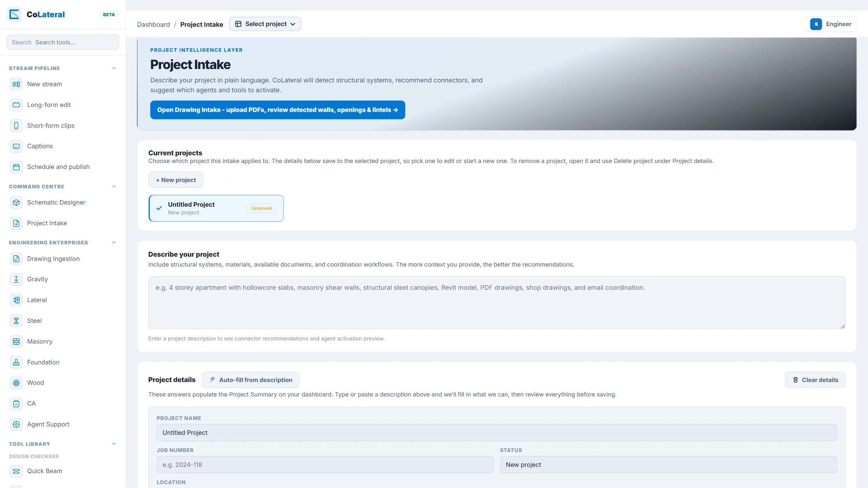Screen dimensions: 868x488
Task: Select the Masonry brick icon
Action: tap(16, 342)
